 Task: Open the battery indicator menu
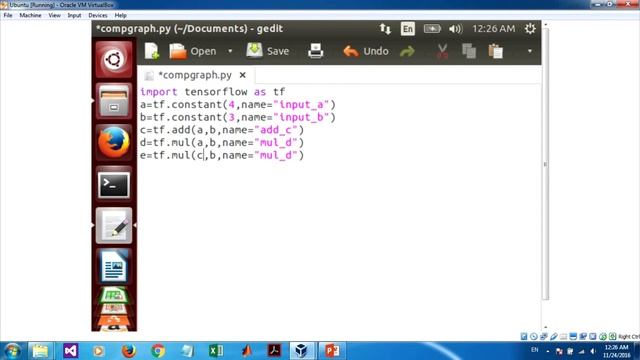pyautogui.click(x=432, y=29)
